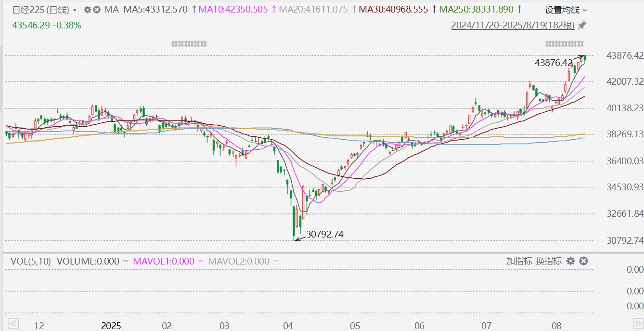Open VOL indicator settings gear
The width and height of the screenshot is (644, 331).
[570, 261]
